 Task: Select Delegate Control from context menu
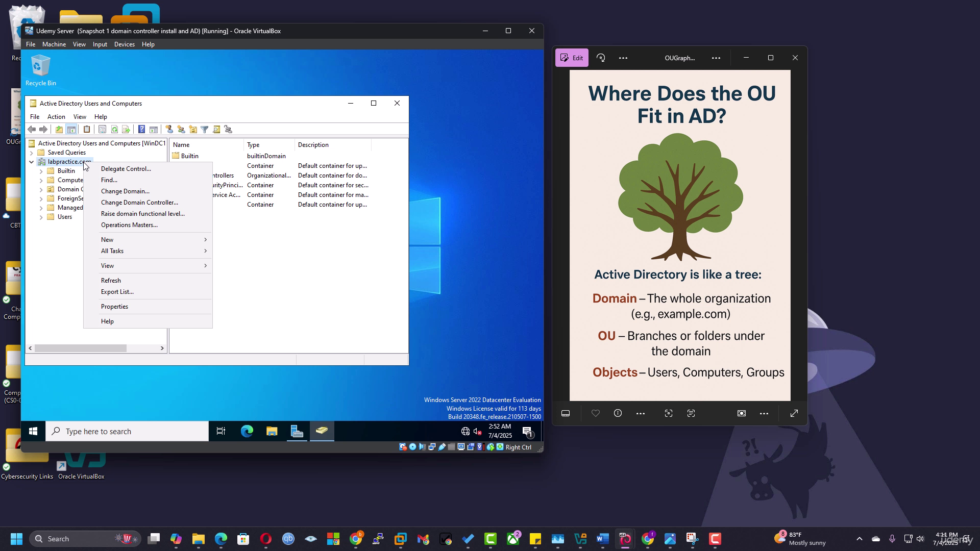pos(126,169)
